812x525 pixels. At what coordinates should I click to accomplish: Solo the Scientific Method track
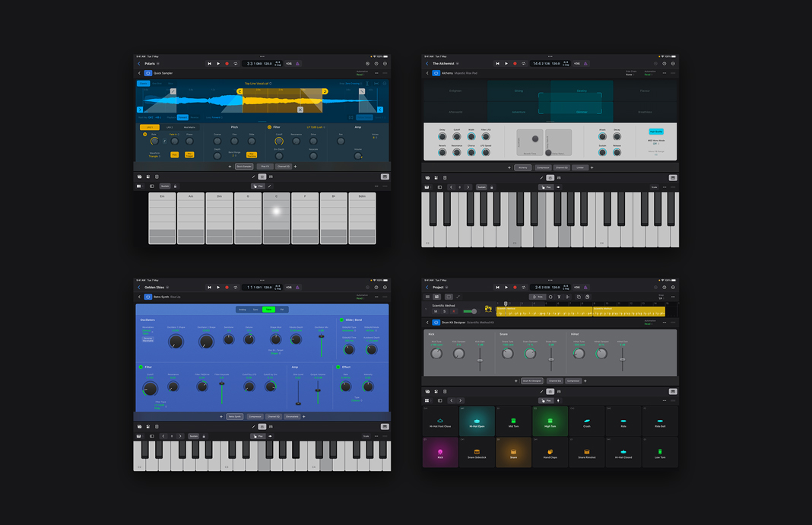(444, 311)
